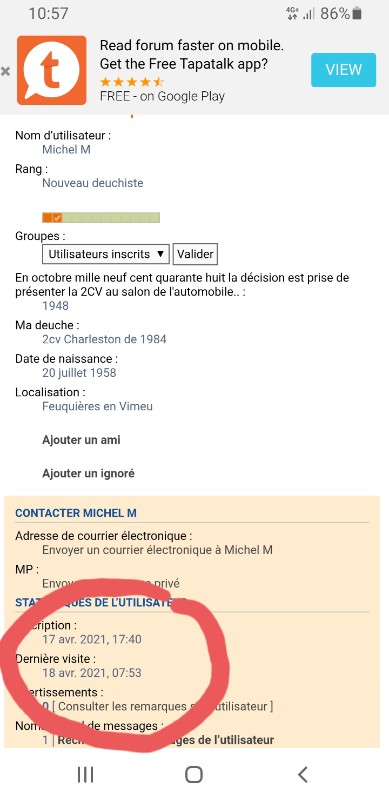Screen dimensions: 389x800
Task: Tap the battery indicator in status bar
Action: [x=357, y=13]
